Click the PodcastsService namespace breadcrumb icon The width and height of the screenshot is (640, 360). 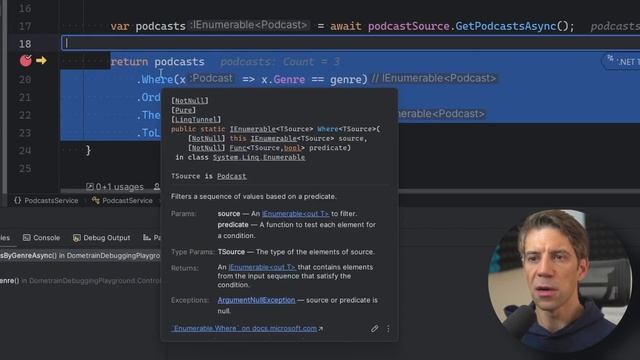click(x=18, y=200)
